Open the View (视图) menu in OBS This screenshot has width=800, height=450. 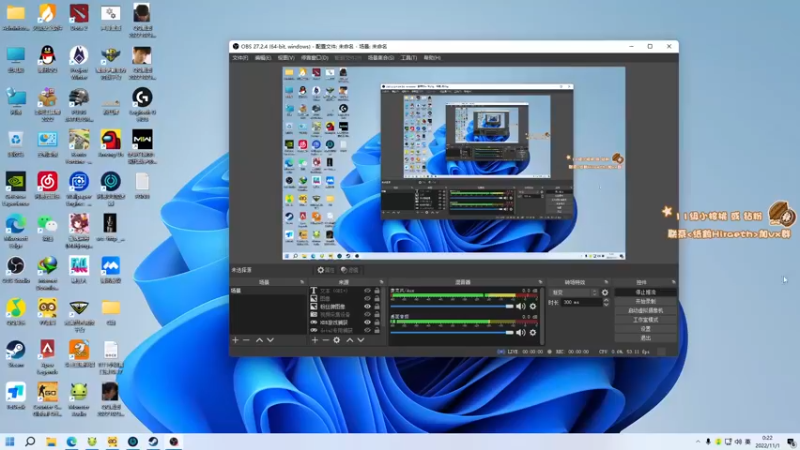tap(286, 58)
